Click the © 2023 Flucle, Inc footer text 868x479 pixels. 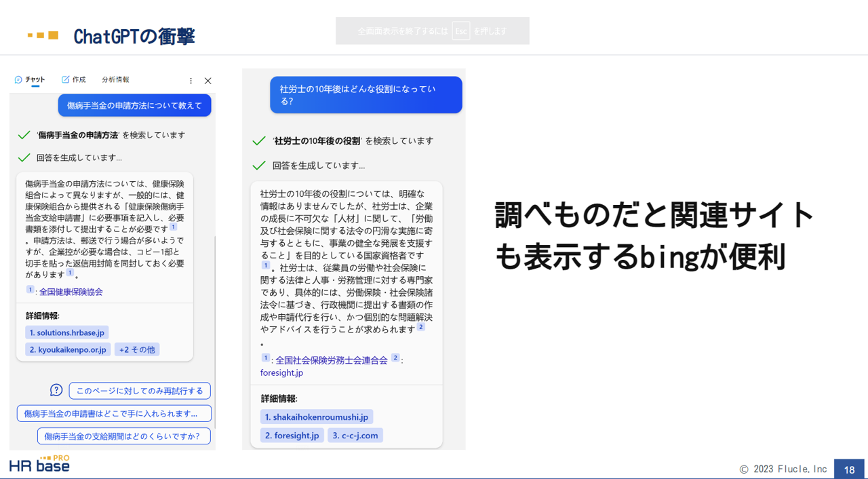783,469
